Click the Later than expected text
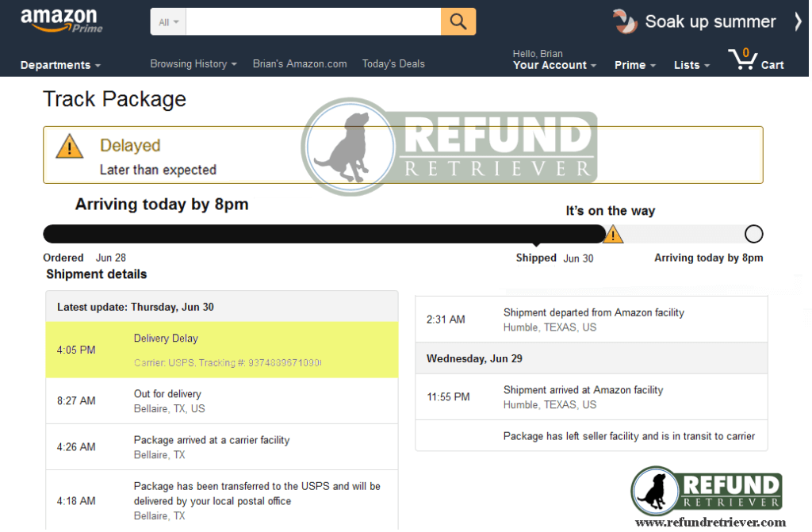The width and height of the screenshot is (812, 532). (x=158, y=170)
